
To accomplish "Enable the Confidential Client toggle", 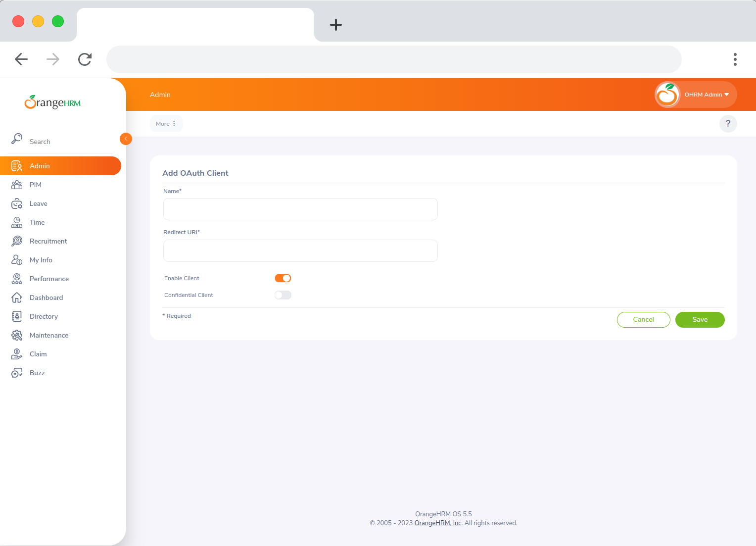I will tap(283, 295).
